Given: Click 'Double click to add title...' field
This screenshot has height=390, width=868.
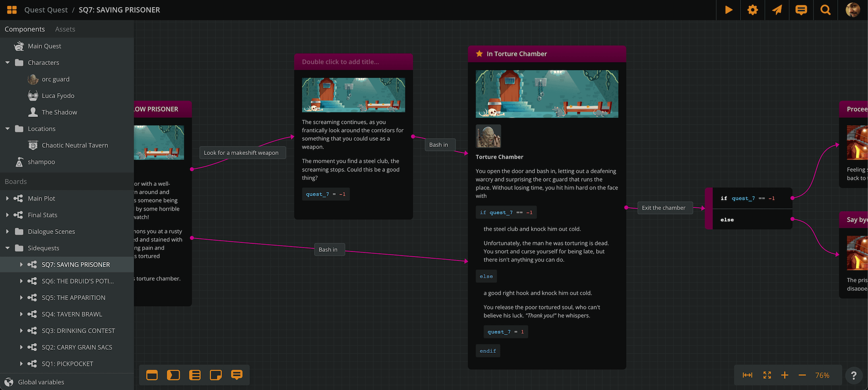Looking at the screenshot, I should 340,62.
